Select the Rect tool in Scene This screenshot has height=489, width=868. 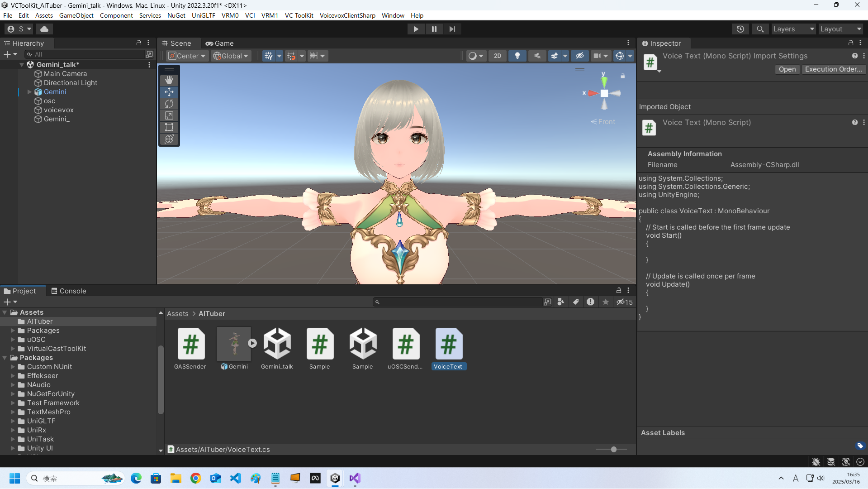[x=169, y=127]
